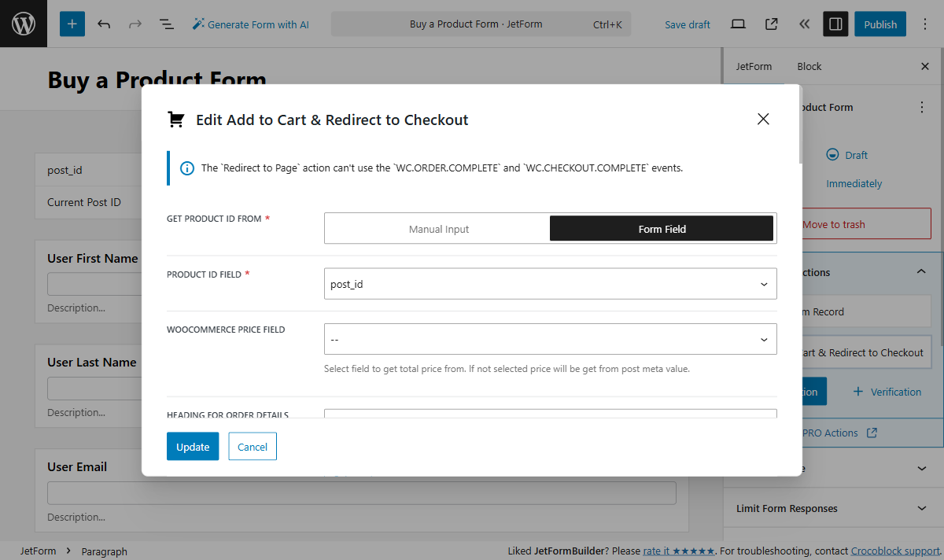Screen dimensions: 944x560
Task: Open the Crocoblock support link
Action: pyautogui.click(x=896, y=551)
